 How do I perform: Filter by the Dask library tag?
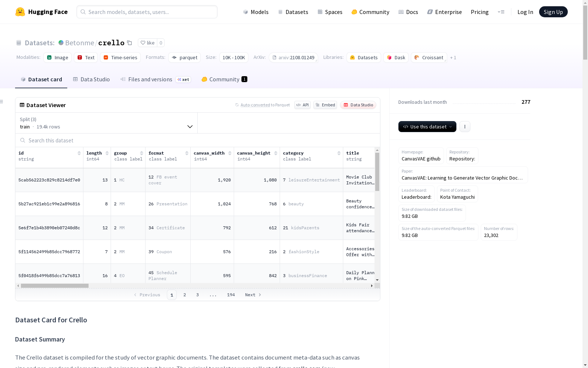pyautogui.click(x=396, y=57)
